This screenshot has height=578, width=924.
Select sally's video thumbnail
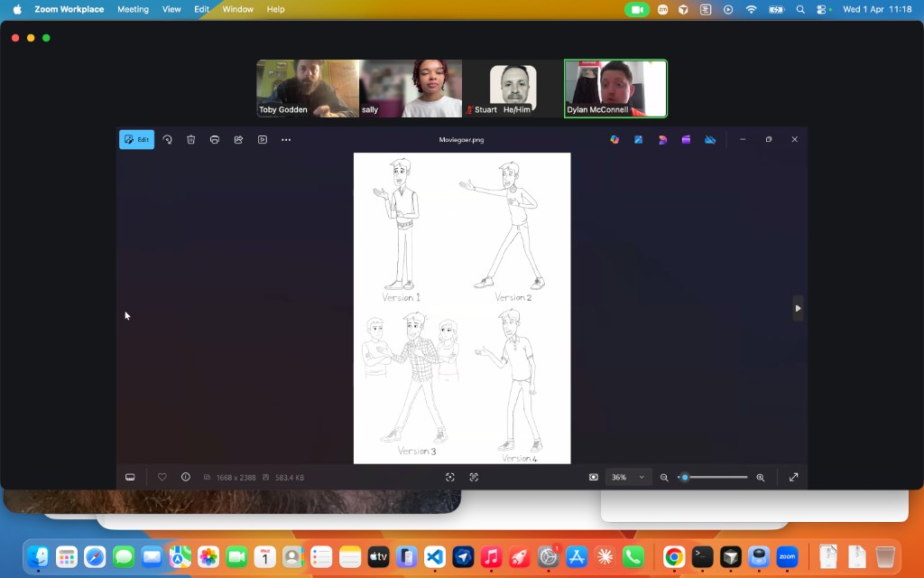click(411, 89)
